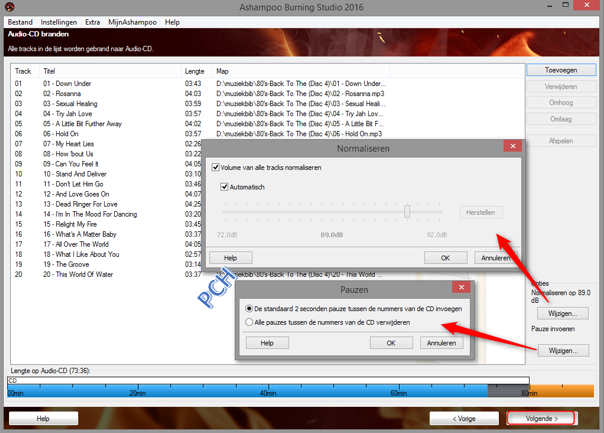This screenshot has width=604, height=433.
Task: Click OK in the Pauzen dialog
Action: click(x=391, y=343)
